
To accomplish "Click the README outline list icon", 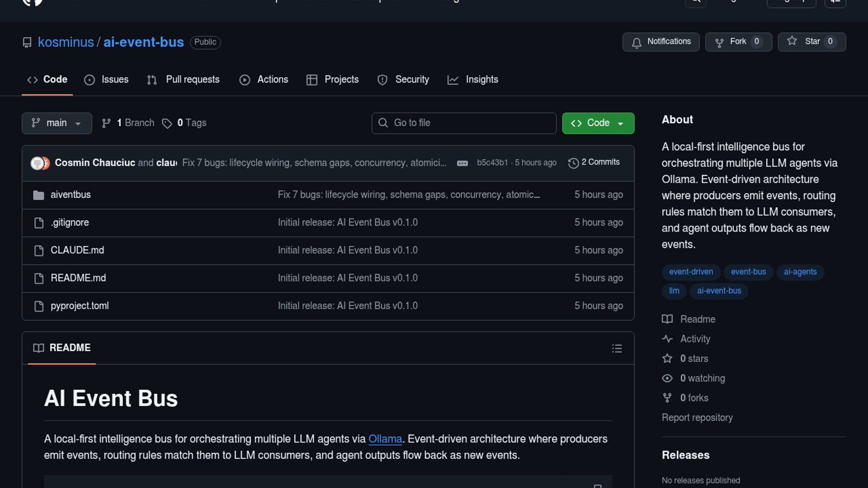I will click(x=617, y=348).
